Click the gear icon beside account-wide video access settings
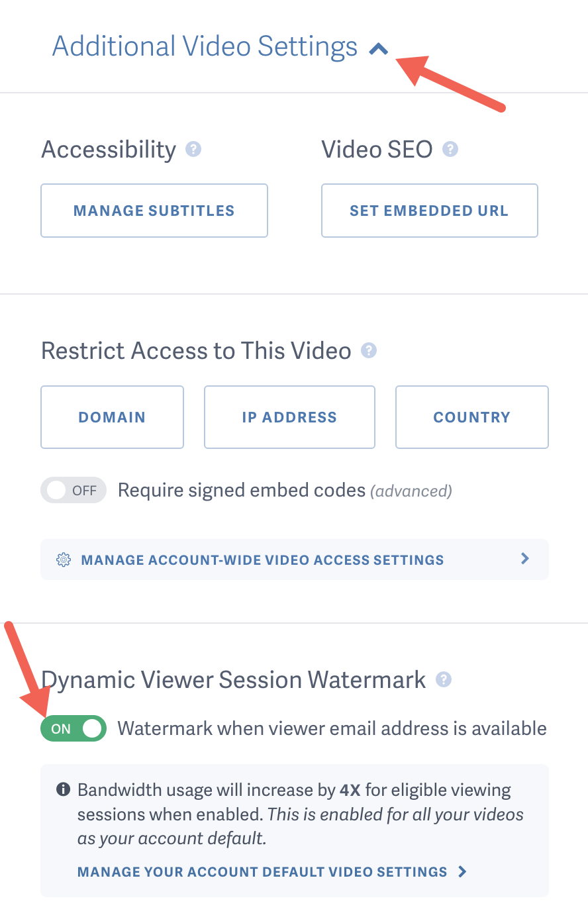Screen dimensions: 588x923 pos(63,559)
